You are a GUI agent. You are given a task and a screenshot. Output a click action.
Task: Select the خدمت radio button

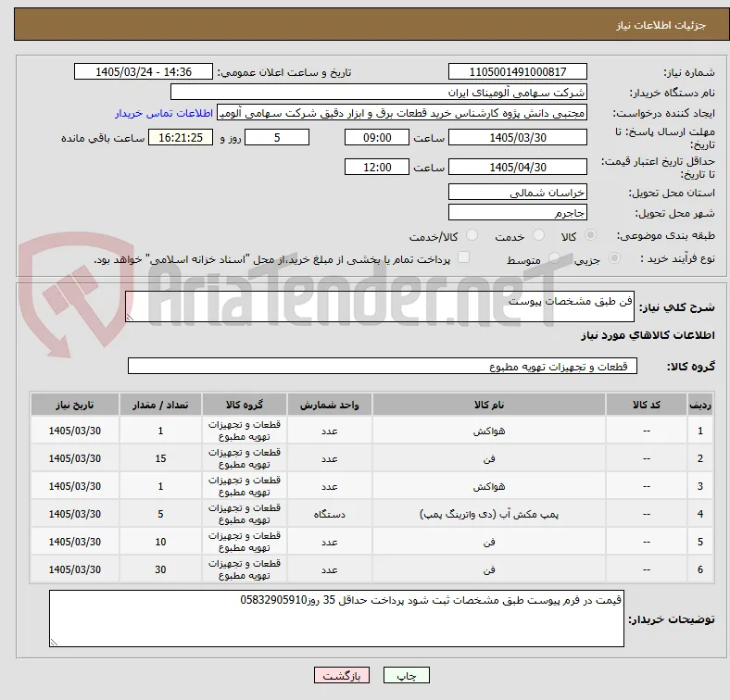(x=538, y=235)
